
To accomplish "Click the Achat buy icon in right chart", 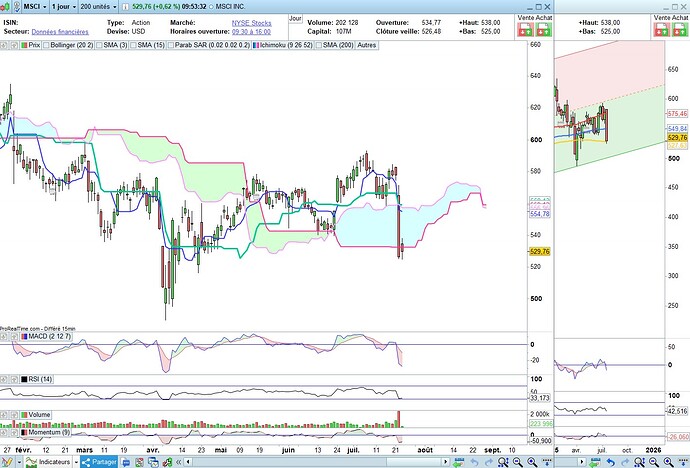I will (x=680, y=29).
